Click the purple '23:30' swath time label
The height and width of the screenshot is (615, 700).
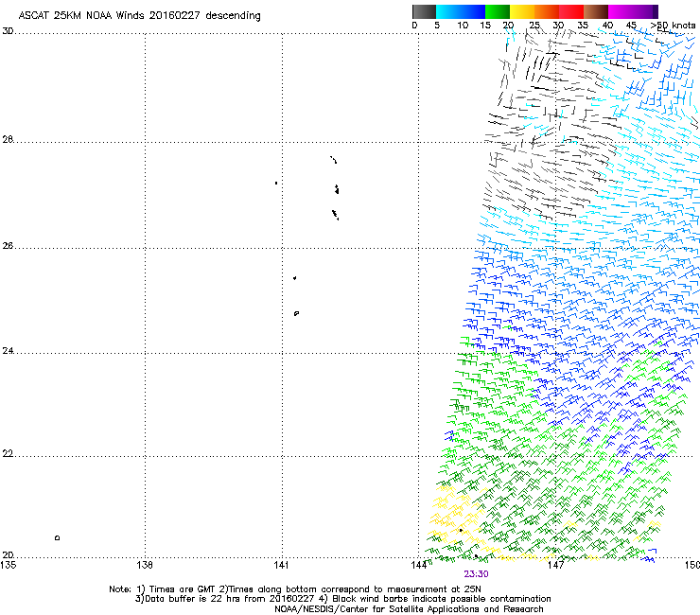(476, 574)
